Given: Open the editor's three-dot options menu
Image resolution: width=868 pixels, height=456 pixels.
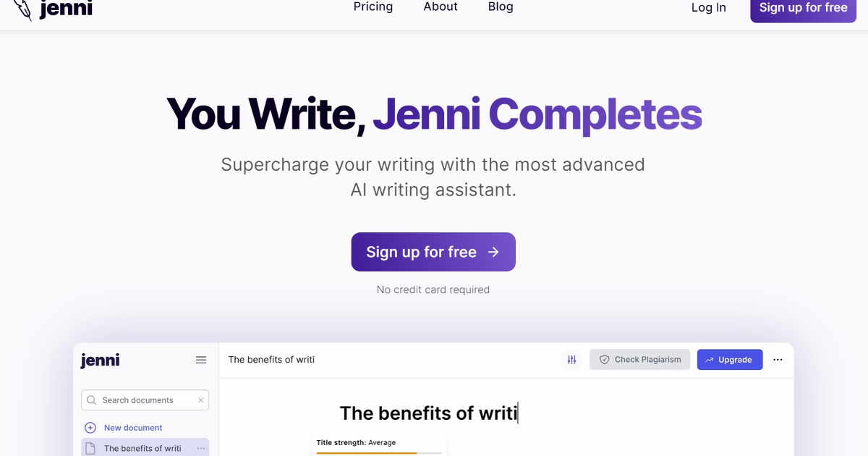Looking at the screenshot, I should click(x=778, y=359).
